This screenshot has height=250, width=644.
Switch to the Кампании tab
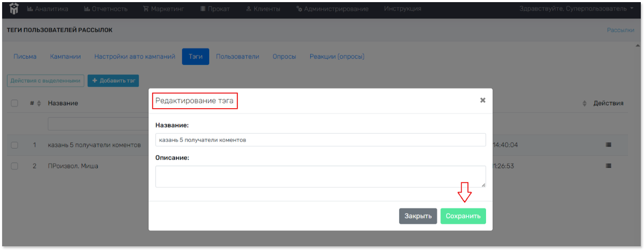(x=65, y=57)
